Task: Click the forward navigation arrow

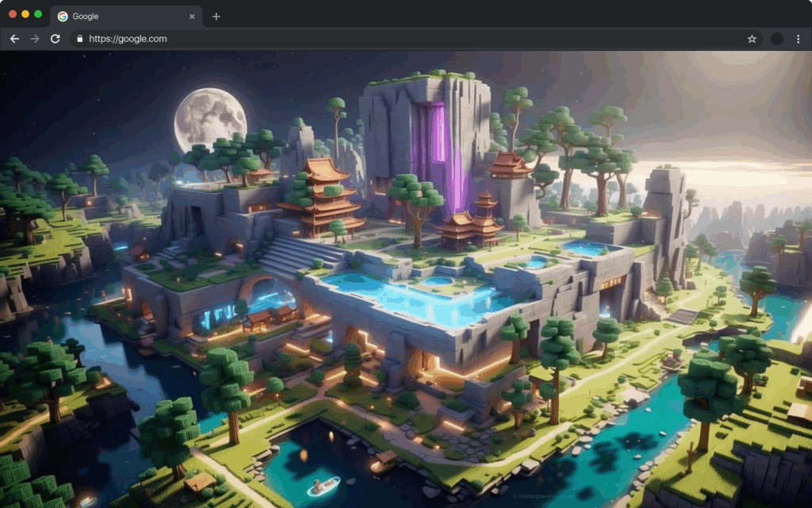Action: tap(34, 38)
